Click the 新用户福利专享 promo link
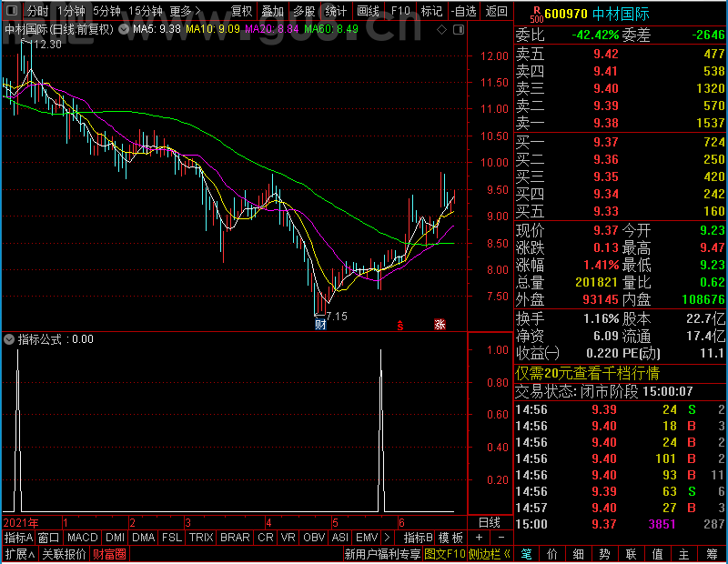This screenshot has width=728, height=564. pyautogui.click(x=382, y=554)
